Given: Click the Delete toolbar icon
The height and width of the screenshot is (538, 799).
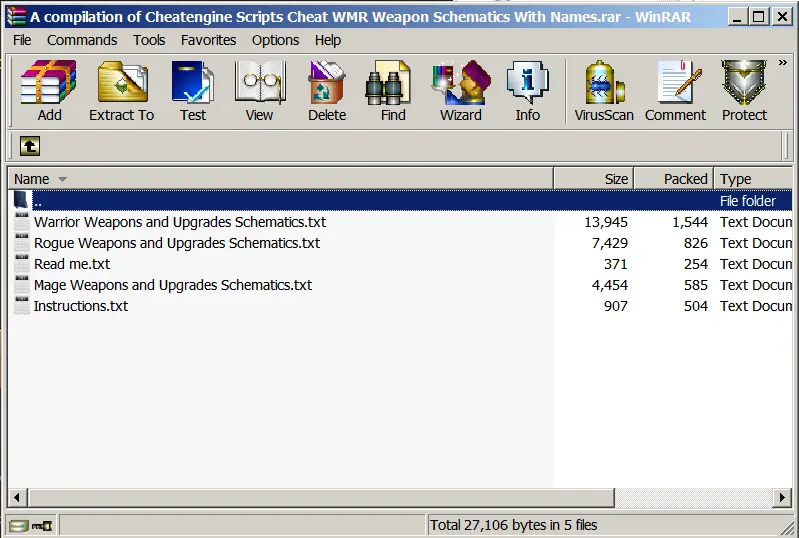Looking at the screenshot, I should pyautogui.click(x=327, y=91).
